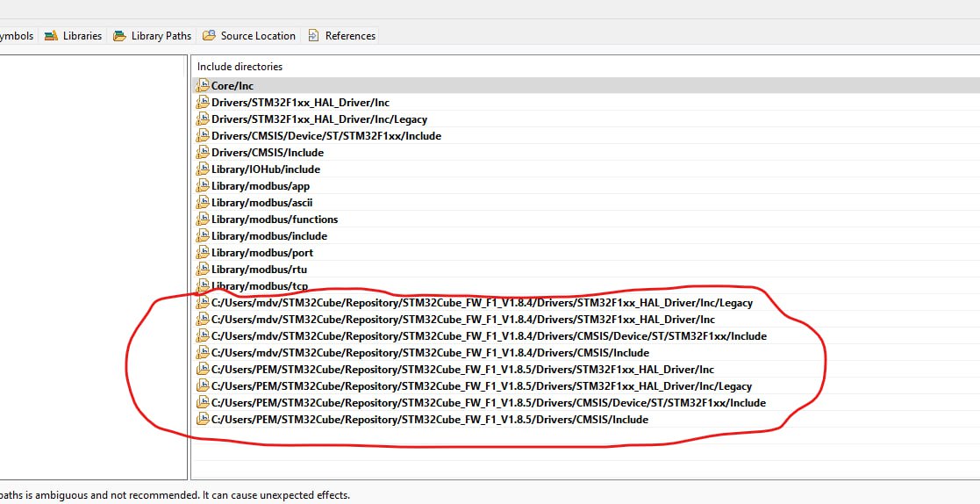The image size is (980, 504).
Task: Click the Include directories heading
Action: pos(240,66)
